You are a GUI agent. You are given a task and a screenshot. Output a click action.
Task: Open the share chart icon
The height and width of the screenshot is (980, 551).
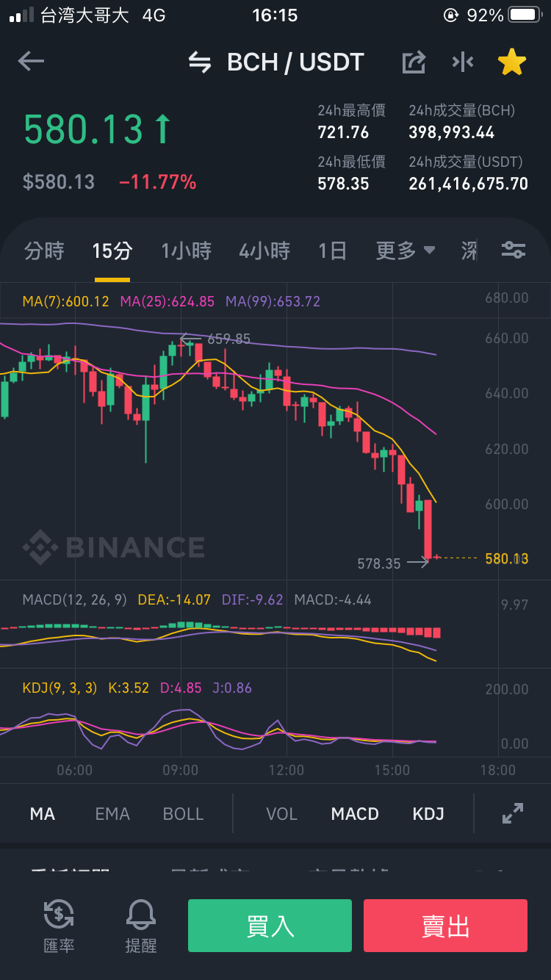tap(414, 62)
